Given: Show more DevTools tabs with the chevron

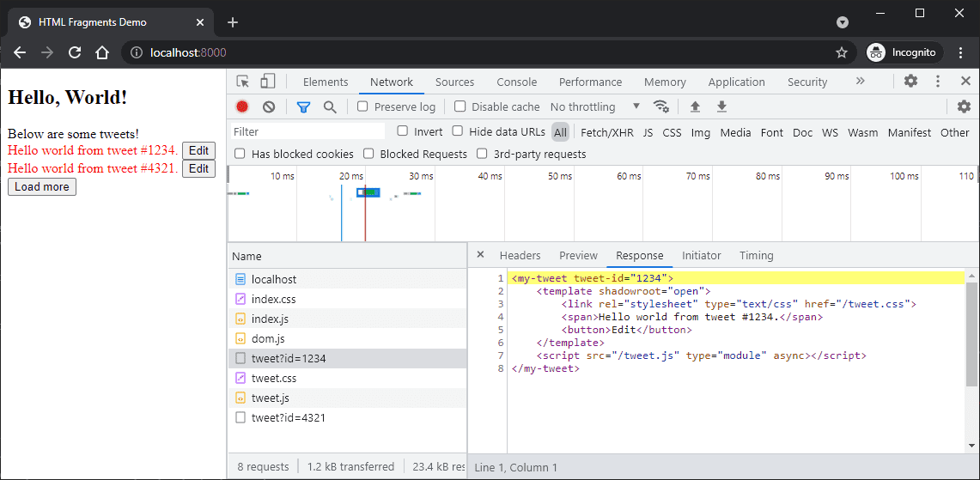Looking at the screenshot, I should [x=860, y=82].
